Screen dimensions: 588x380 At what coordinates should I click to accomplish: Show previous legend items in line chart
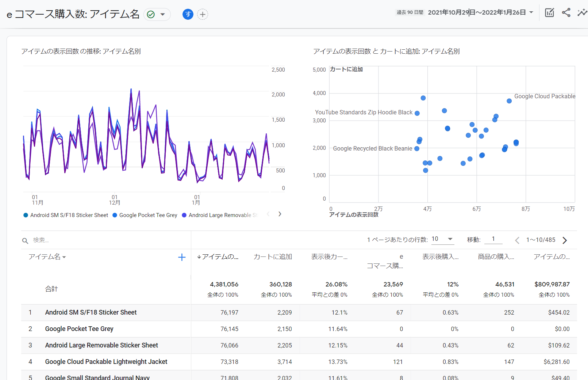pos(268,214)
